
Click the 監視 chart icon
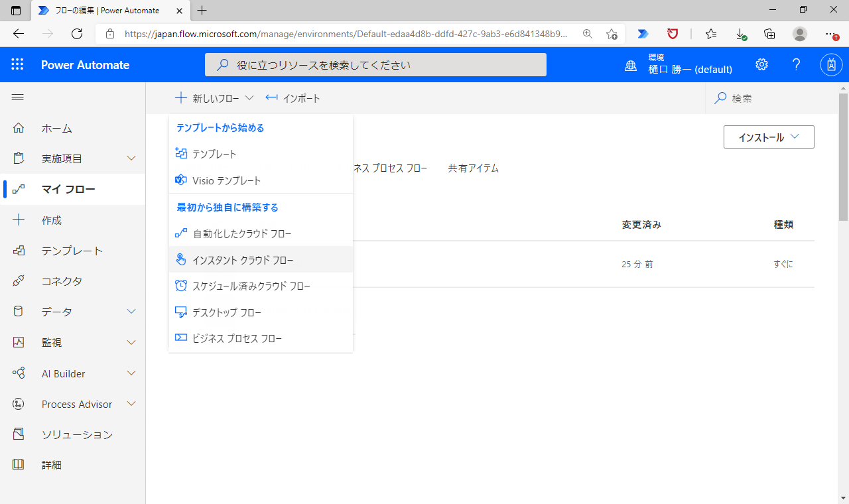19,342
